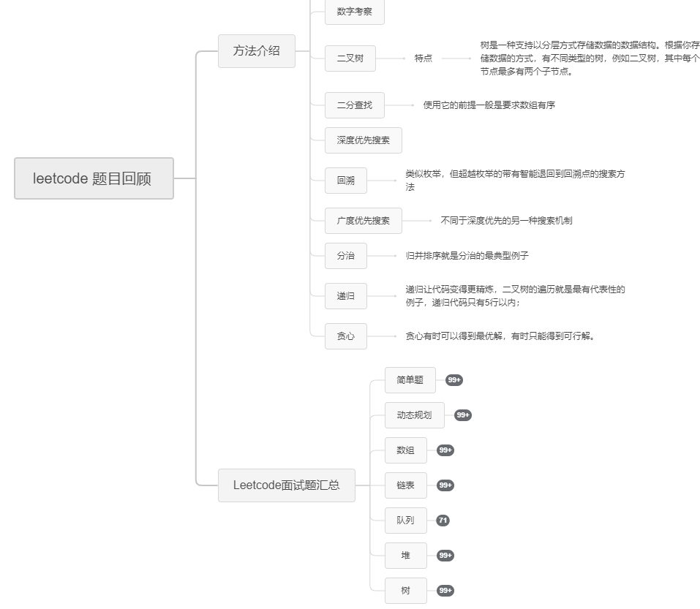This screenshot has width=700, height=609.
Task: Select the 深度优先搜索 node
Action: (x=364, y=140)
